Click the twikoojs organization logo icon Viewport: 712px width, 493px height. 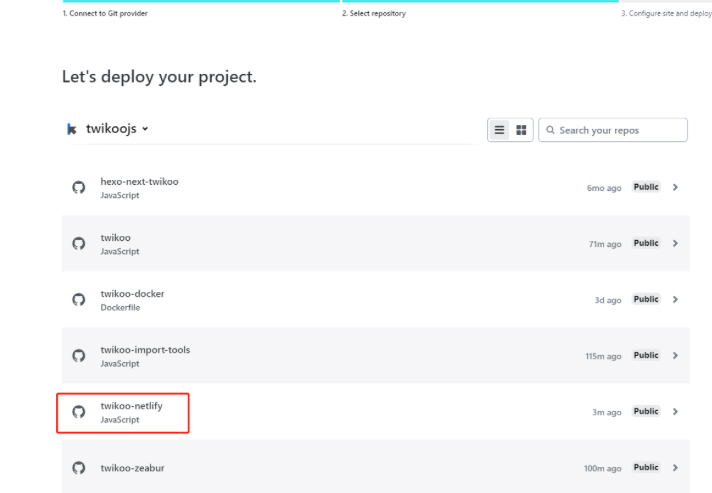pos(71,129)
